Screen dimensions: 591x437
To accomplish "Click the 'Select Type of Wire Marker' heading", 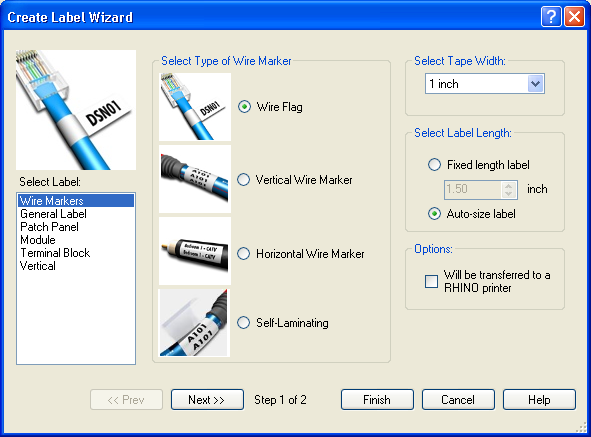I will (226, 61).
